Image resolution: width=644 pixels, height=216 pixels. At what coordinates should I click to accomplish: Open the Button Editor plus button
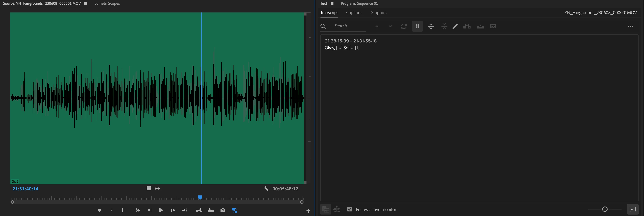[308, 211]
